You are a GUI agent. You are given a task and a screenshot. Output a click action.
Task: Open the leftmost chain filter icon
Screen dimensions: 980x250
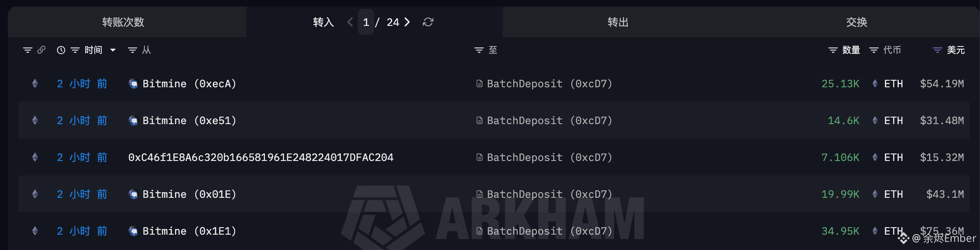point(28,50)
